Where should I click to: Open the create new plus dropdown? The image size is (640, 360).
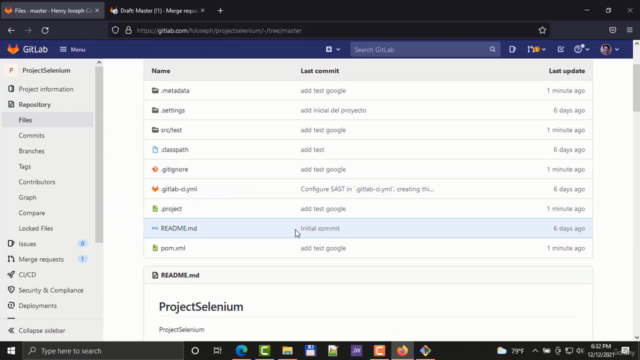(333, 49)
